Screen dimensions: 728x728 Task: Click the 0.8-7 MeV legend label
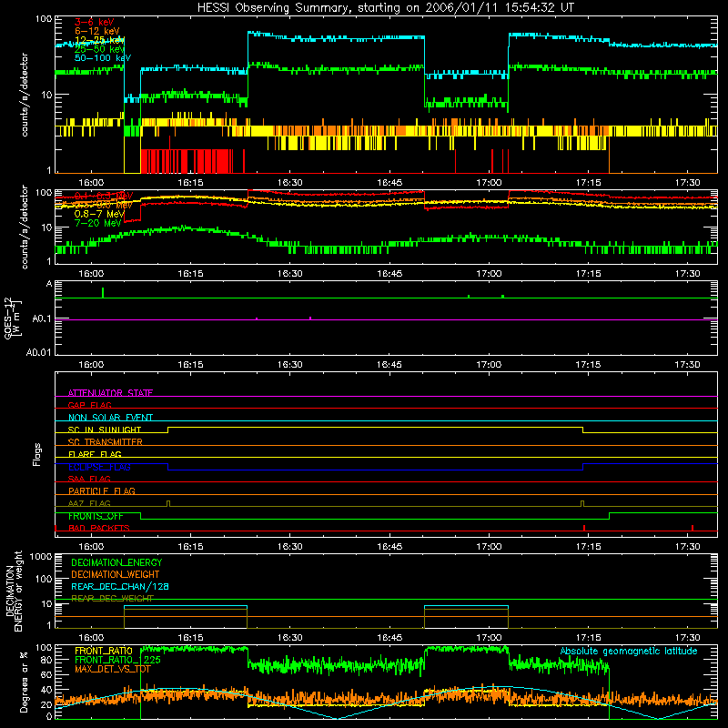[99, 214]
